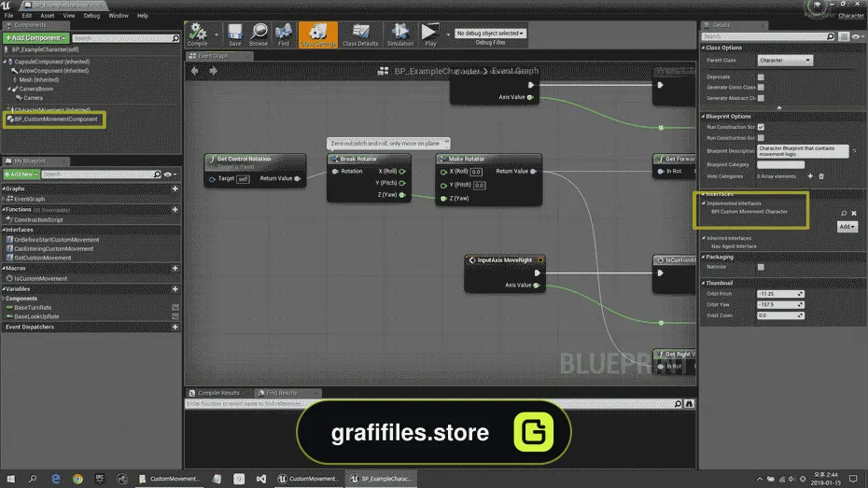Open Visual Studio from the taskbar
This screenshot has height=488, width=868.
260,479
